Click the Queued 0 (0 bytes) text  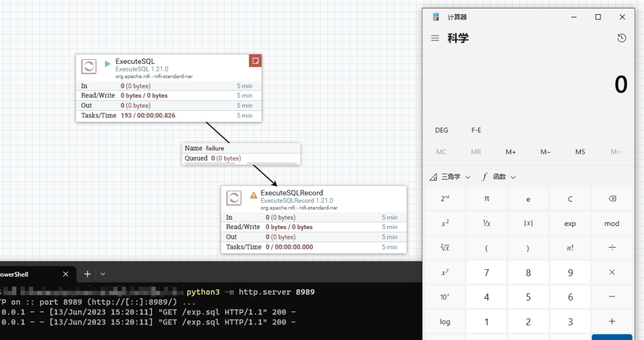[x=213, y=158]
